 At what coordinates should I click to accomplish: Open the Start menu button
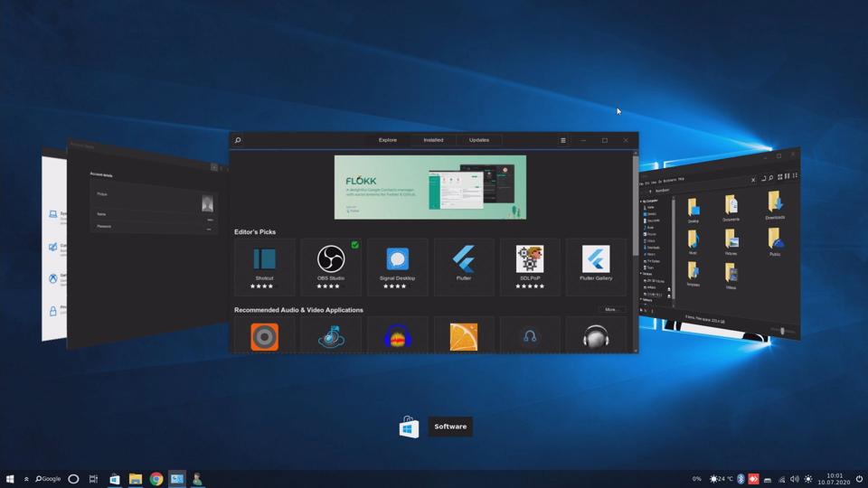click(10, 479)
